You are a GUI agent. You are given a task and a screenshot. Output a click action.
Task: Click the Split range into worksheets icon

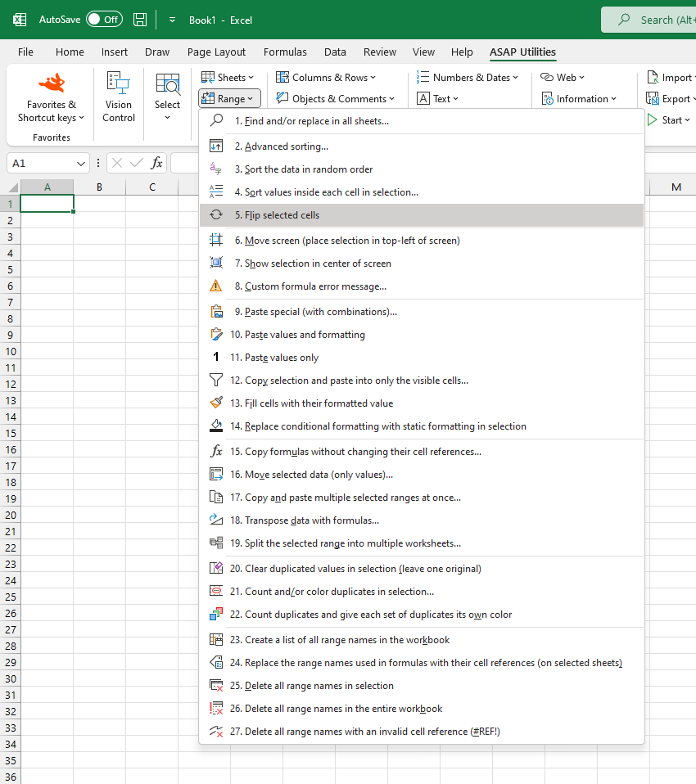click(x=216, y=543)
